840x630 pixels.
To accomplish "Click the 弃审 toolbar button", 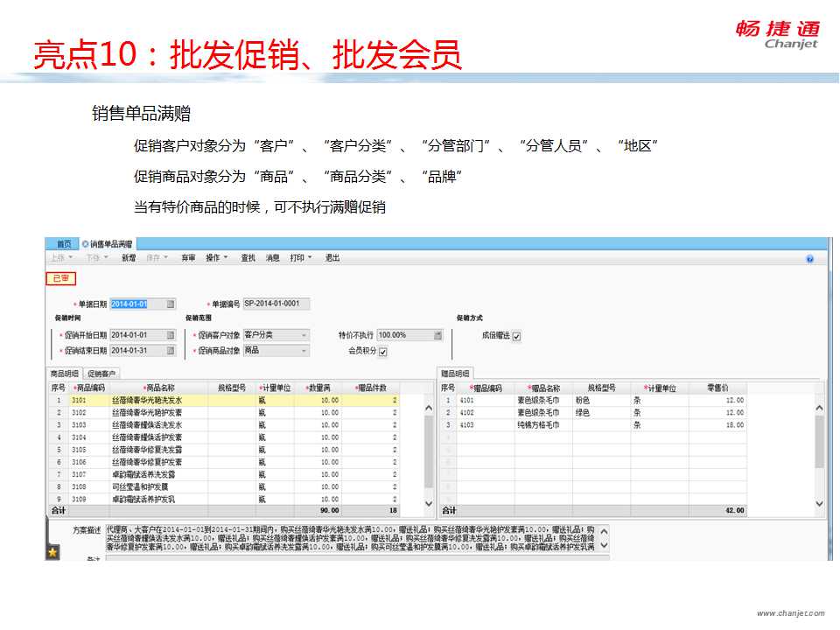I will coord(188,258).
